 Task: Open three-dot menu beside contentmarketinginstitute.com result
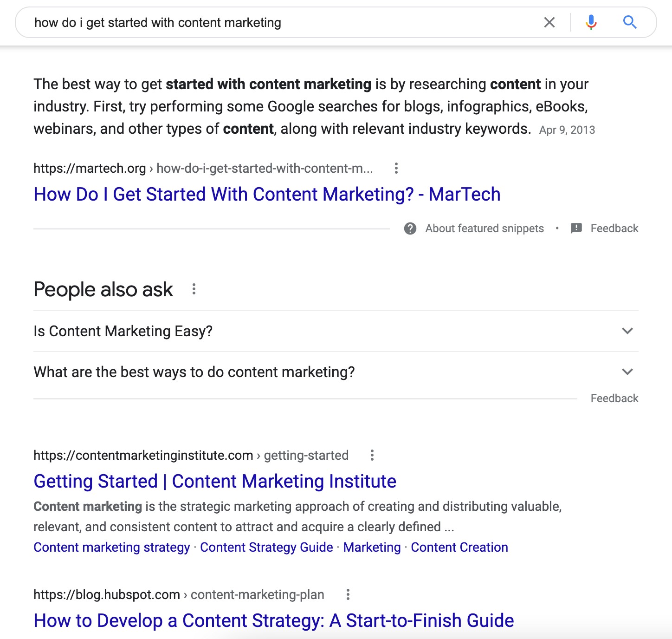click(x=372, y=455)
